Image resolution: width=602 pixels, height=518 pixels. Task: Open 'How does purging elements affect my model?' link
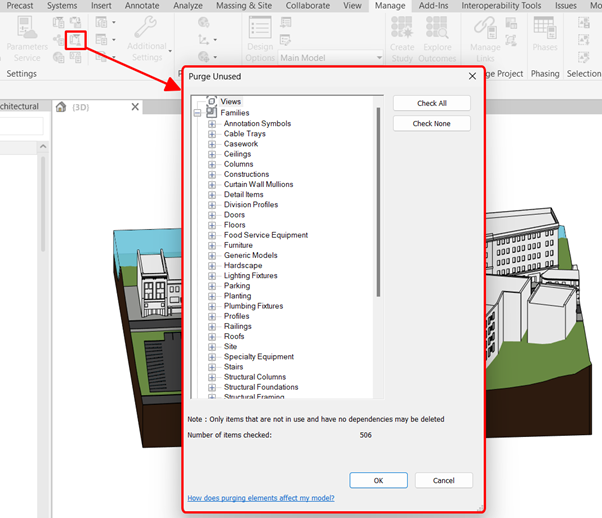[x=261, y=498]
